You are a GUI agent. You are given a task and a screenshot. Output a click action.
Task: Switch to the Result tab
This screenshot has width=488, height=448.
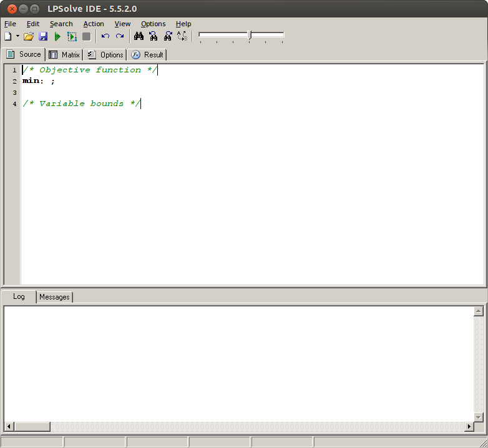point(147,55)
